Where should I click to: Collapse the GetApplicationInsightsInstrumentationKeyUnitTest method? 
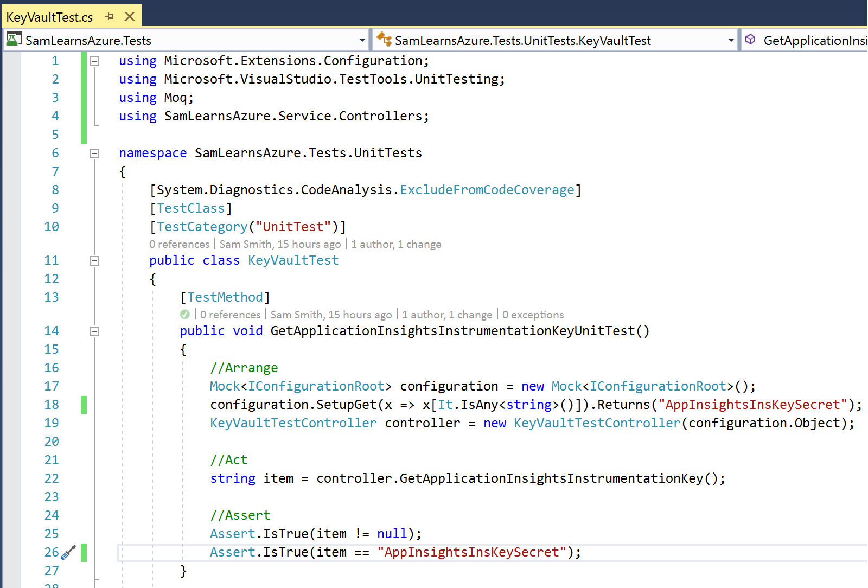click(94, 331)
